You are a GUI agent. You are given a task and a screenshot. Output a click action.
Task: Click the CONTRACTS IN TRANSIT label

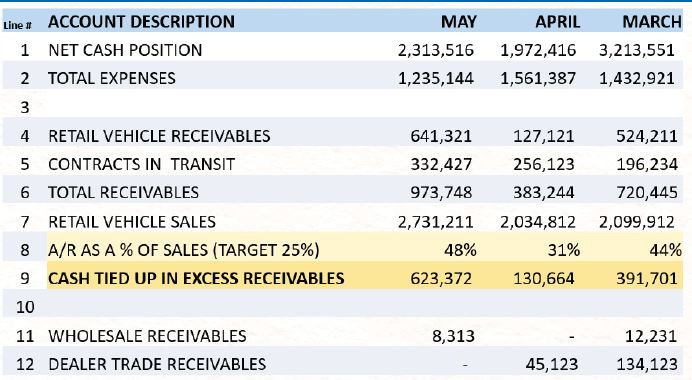click(x=141, y=164)
